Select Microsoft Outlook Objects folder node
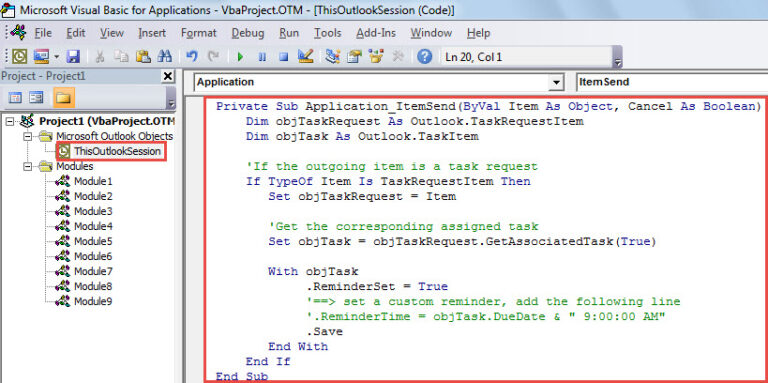Viewport: 768px width, 383px height. pos(115,136)
